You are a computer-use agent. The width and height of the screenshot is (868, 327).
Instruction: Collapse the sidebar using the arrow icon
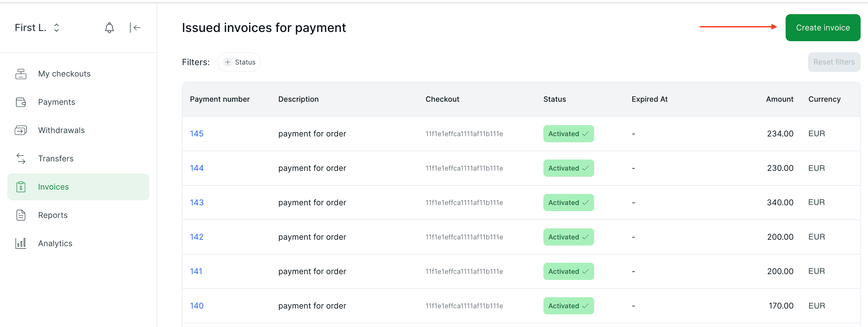[135, 27]
